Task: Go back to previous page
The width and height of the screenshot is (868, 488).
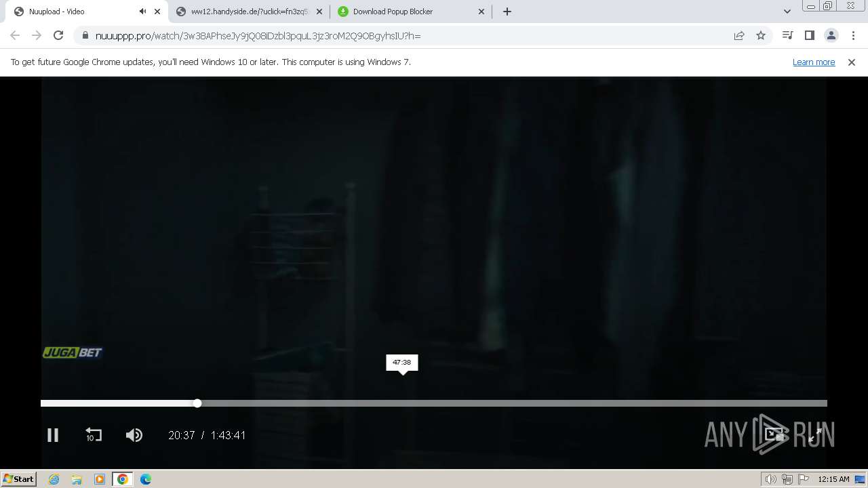Action: click(15, 35)
